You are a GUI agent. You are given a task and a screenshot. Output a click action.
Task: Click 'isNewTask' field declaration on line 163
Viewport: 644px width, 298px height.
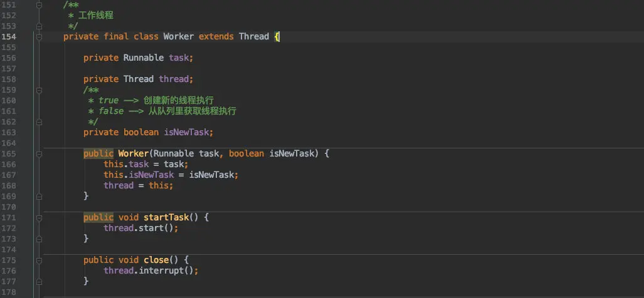[x=186, y=132]
